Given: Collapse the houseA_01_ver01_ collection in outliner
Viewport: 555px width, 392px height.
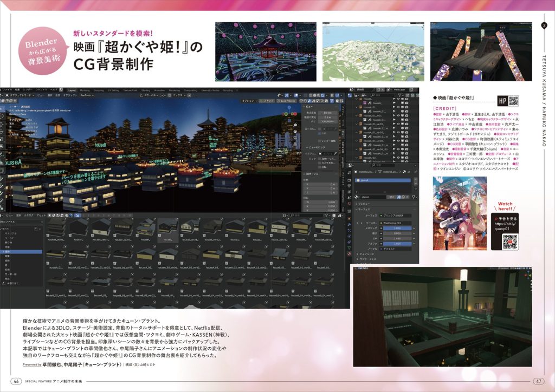Looking at the screenshot, I should [x=357, y=124].
